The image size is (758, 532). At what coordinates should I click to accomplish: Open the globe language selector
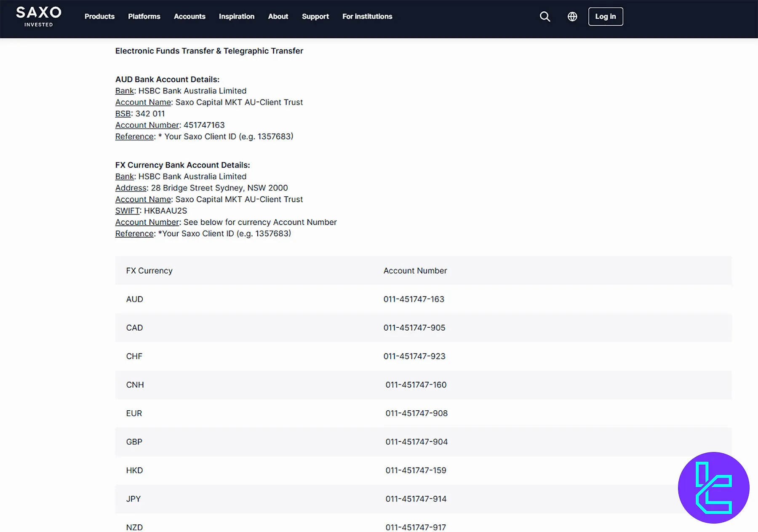click(572, 16)
